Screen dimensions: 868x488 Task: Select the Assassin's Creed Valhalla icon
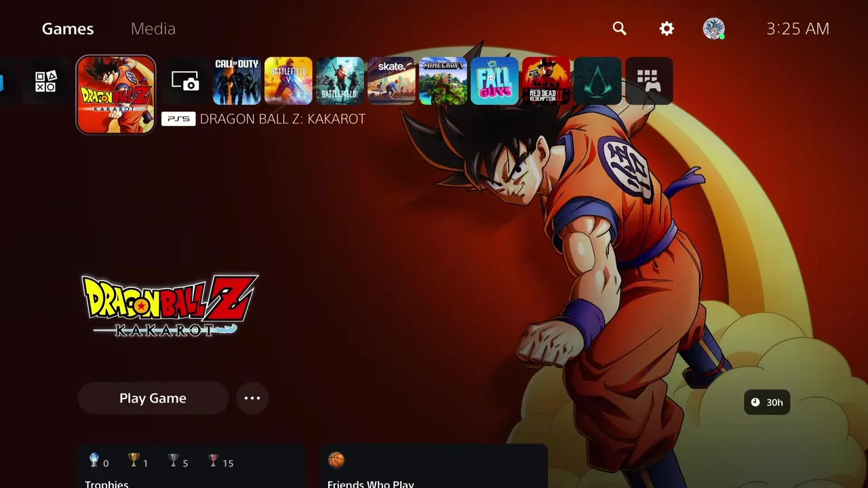[597, 81]
